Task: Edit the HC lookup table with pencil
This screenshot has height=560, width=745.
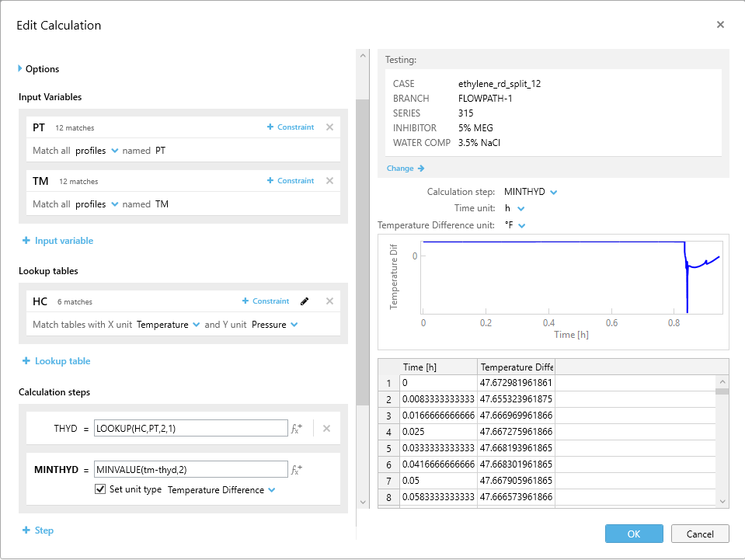Action: [x=305, y=301]
